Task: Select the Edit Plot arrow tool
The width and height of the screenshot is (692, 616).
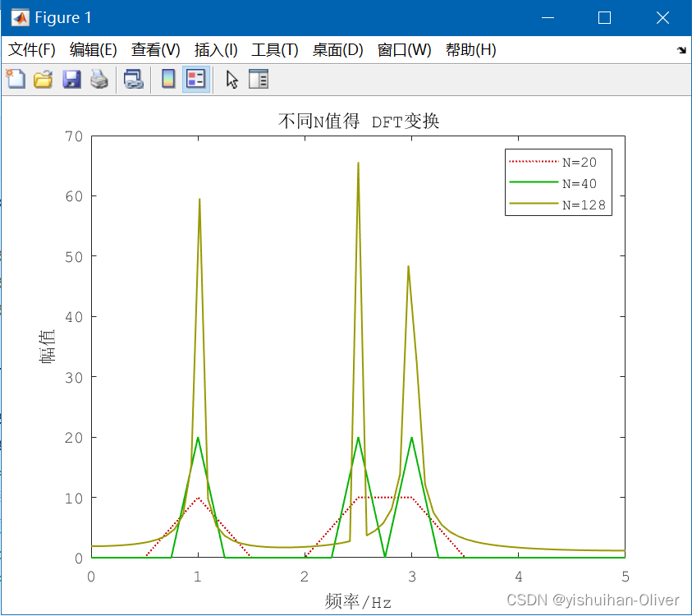Action: click(231, 79)
